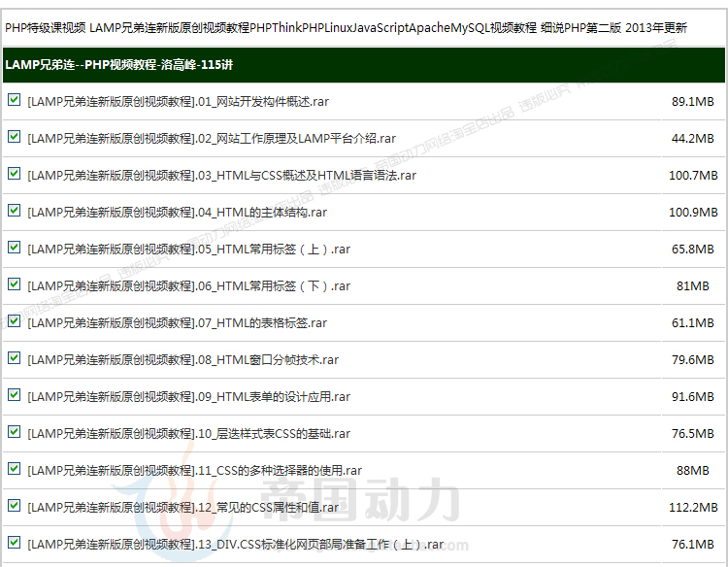Click the 100.7MB size value
Screen dimensions: 728x567
[693, 176]
